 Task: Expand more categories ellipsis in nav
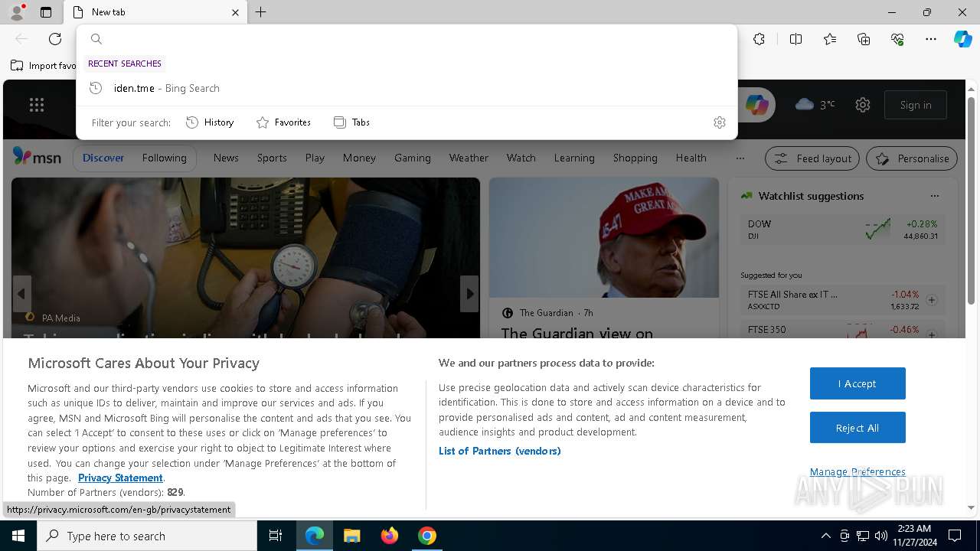[740, 158]
